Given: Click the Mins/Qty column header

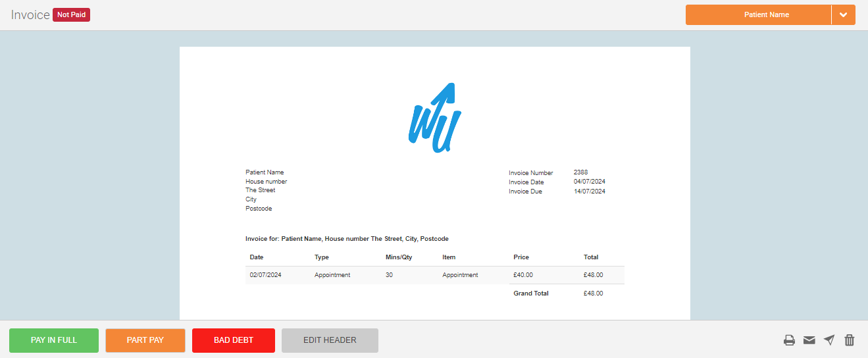Looking at the screenshot, I should point(399,257).
